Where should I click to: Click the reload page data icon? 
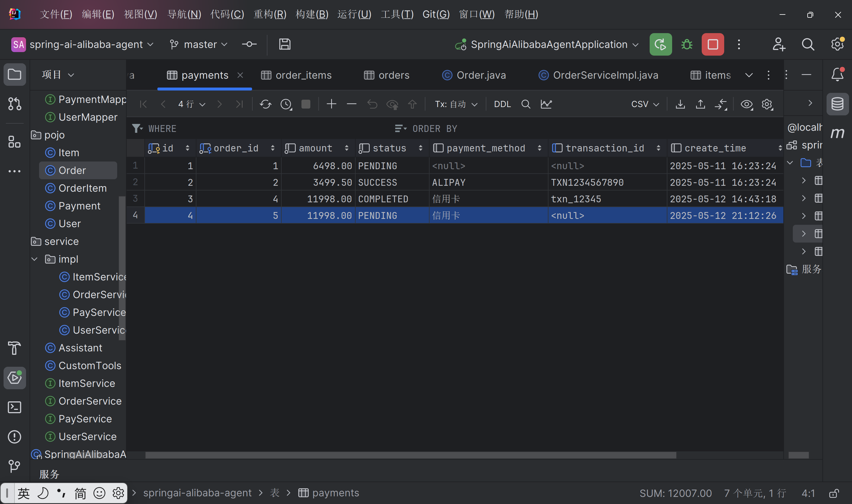click(265, 104)
